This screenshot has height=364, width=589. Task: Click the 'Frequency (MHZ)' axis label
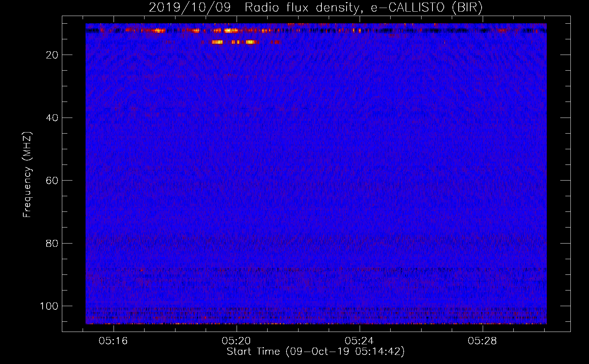pos(27,175)
